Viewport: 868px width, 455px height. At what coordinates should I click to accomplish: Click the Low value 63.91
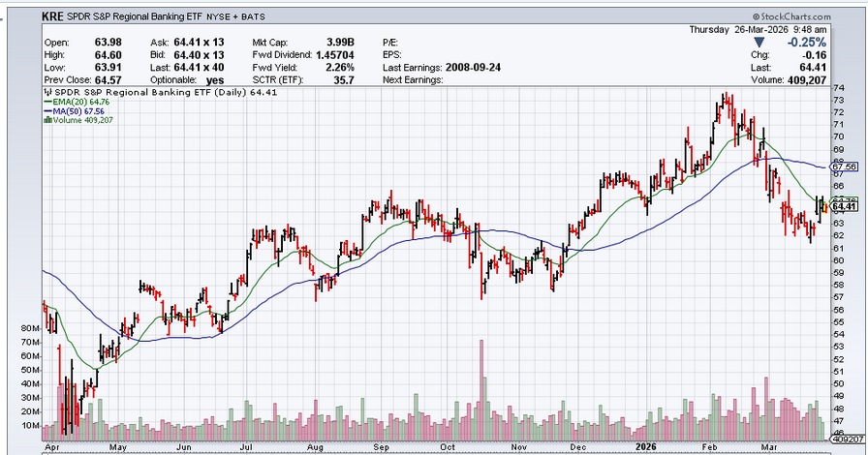[108, 68]
